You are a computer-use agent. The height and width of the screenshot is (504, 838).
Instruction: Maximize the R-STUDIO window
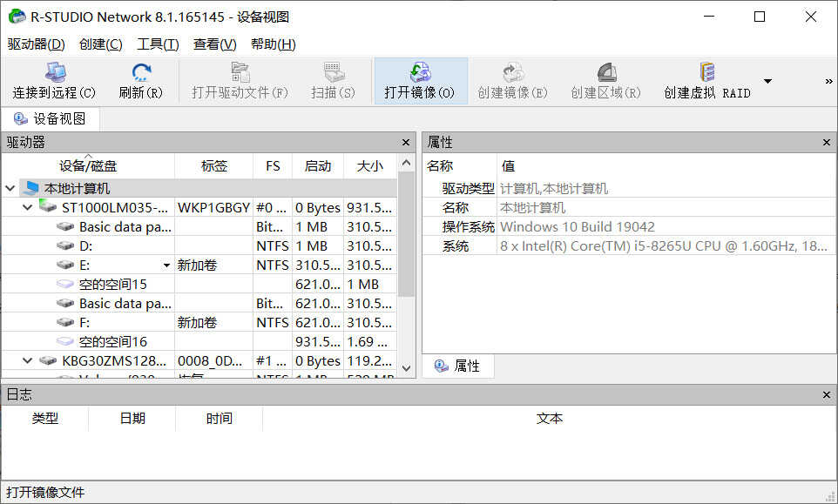pyautogui.click(x=760, y=17)
